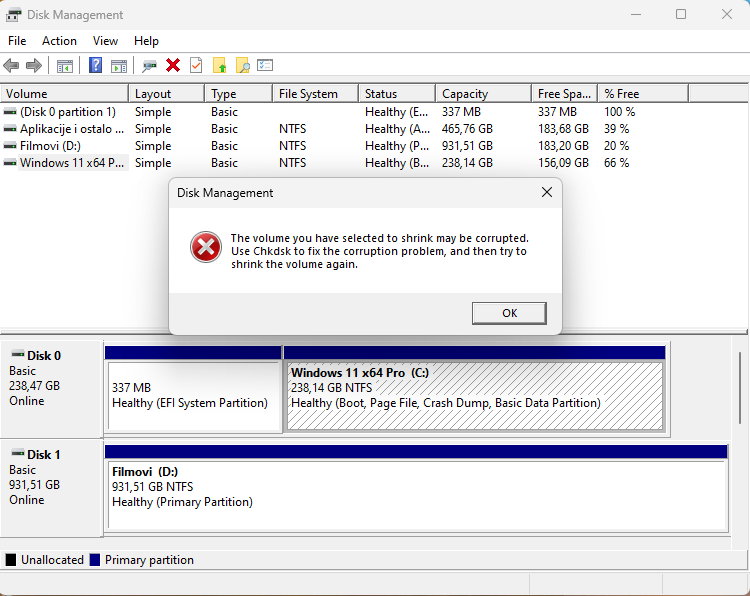The image size is (750, 596).
Task: Click the checklist view settings icon
Action: 265,65
